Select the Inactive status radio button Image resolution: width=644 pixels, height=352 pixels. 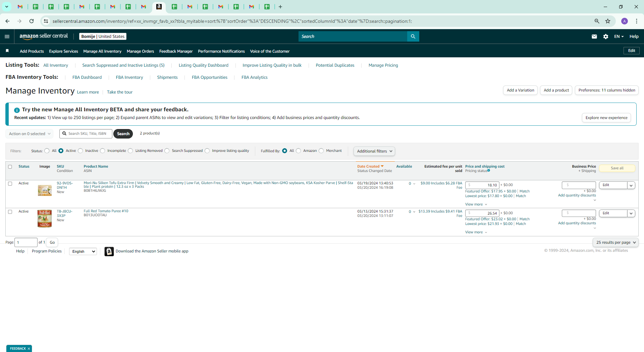click(x=80, y=151)
